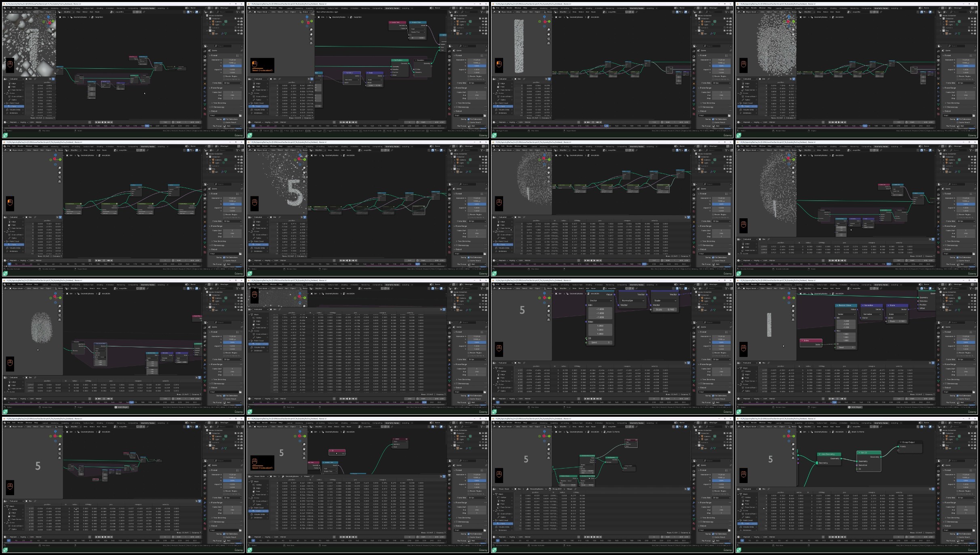Select Point row in Group.002 screenshot spreadsheet
The height and width of the screenshot is (555, 980).
pos(503,523)
